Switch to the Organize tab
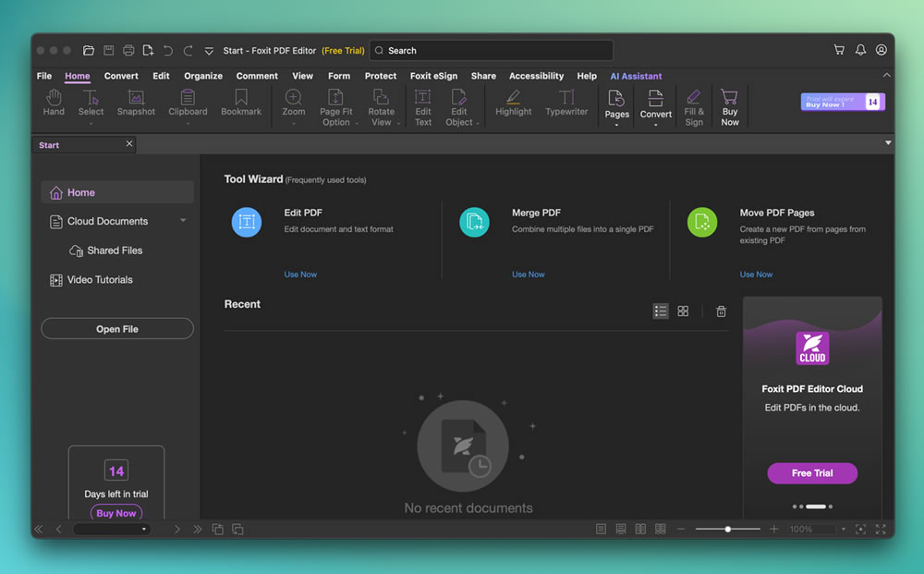This screenshot has width=924, height=574. (203, 76)
